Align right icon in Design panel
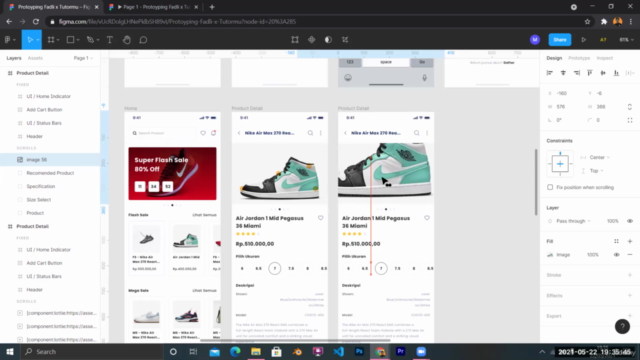The image size is (640, 360). 577,73
